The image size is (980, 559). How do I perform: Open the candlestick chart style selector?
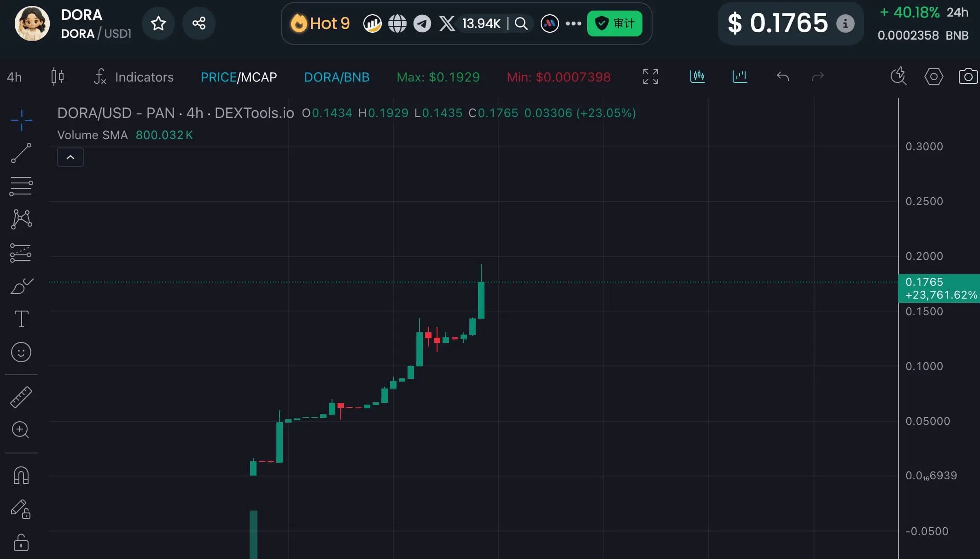tap(58, 76)
